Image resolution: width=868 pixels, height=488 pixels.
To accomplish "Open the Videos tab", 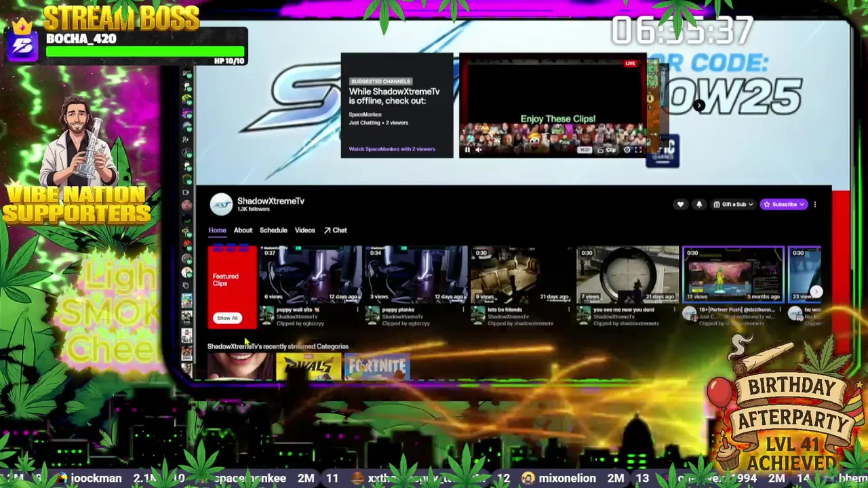I will point(304,230).
